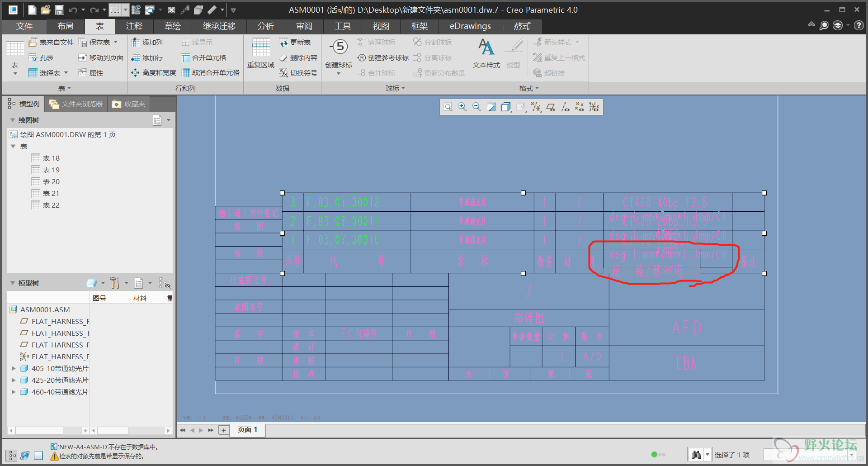Click 删除内容 (Delete Contents)
The image size is (868, 466).
pos(298,57)
